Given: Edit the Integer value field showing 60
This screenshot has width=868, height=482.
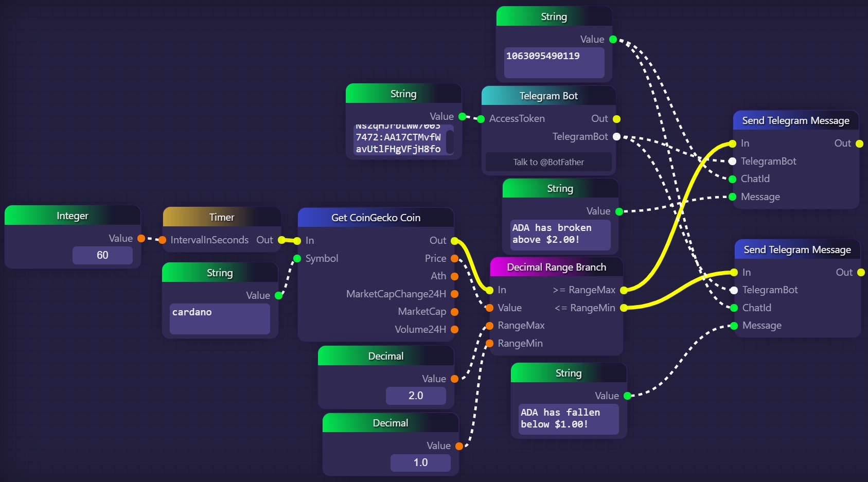Looking at the screenshot, I should tap(102, 255).
